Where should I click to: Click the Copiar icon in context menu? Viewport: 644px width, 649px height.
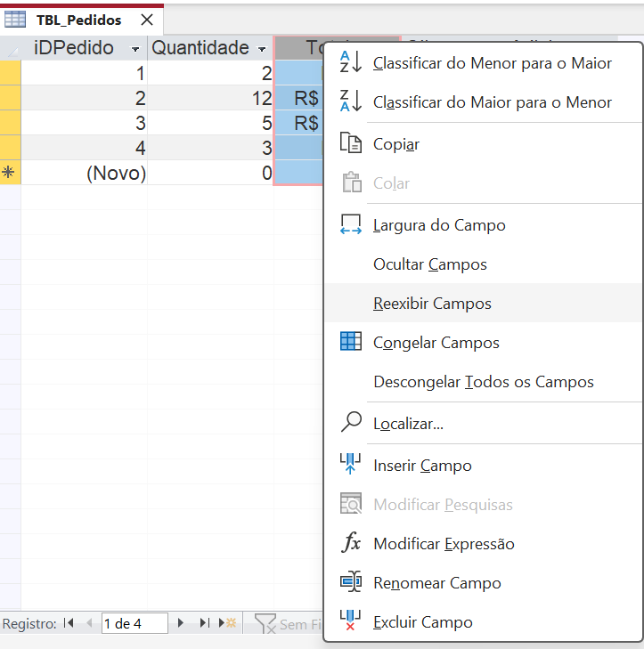[x=351, y=144]
